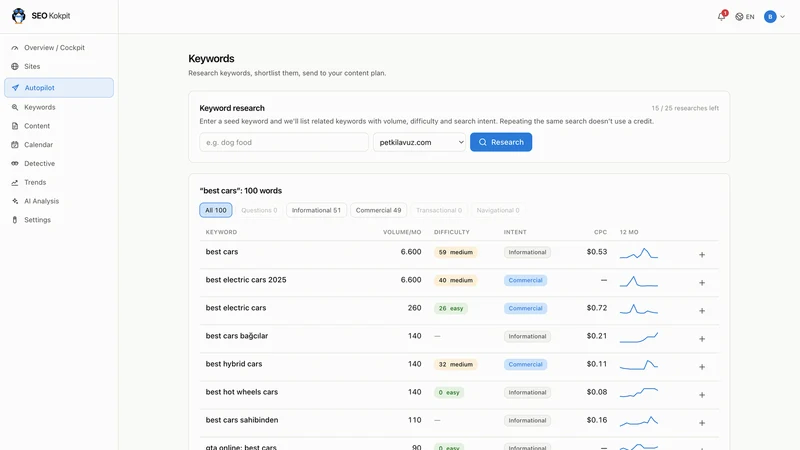Select Autopilot in sidebar
Viewport: 800px width, 450px height.
pyautogui.click(x=59, y=88)
